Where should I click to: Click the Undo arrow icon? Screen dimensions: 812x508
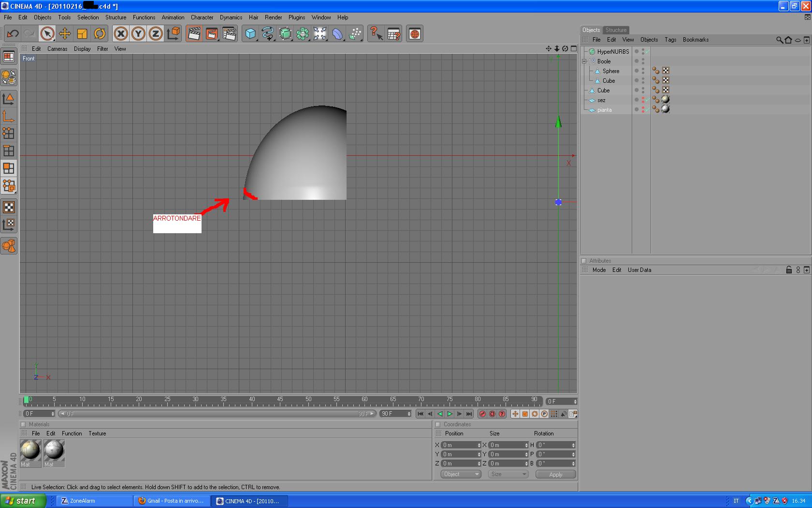coord(13,34)
